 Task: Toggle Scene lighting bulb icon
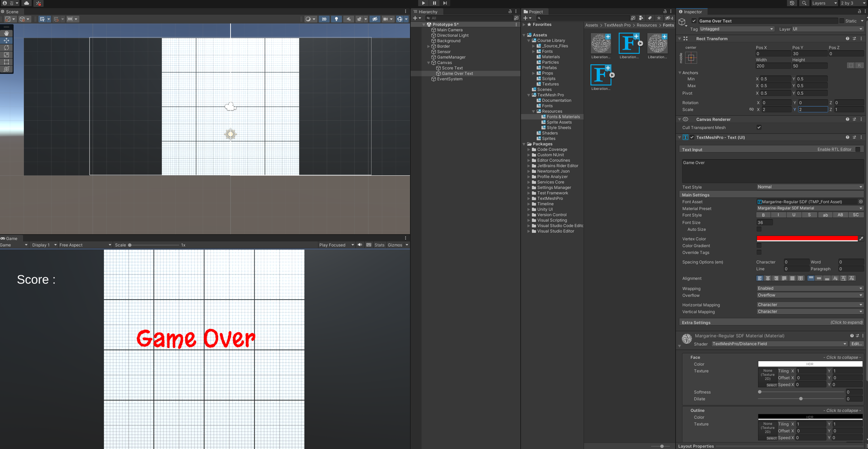point(336,19)
